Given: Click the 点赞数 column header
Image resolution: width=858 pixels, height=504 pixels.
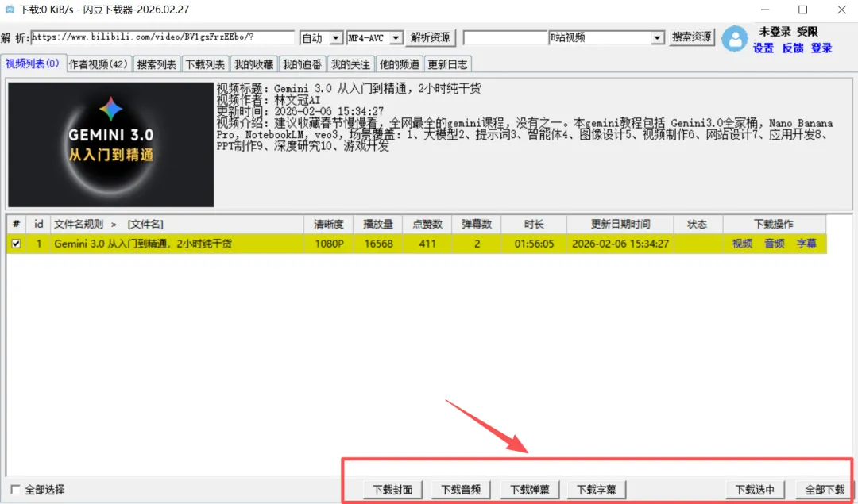Looking at the screenshot, I should click(427, 224).
